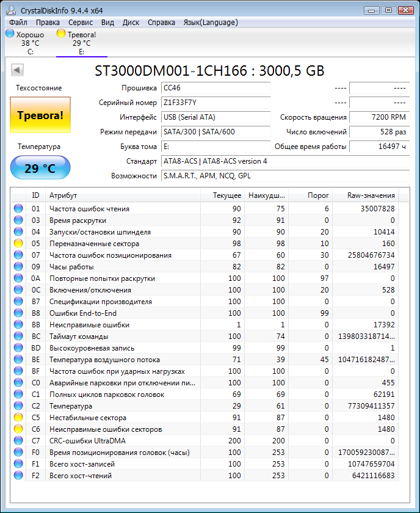The height and width of the screenshot is (513, 420).
Task: Select the Неисправимые ошибки секторов row text
Action: pyautogui.click(x=106, y=429)
